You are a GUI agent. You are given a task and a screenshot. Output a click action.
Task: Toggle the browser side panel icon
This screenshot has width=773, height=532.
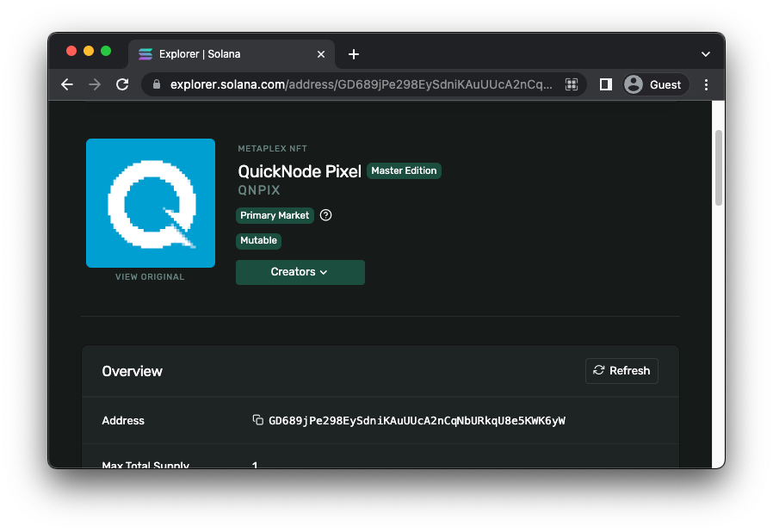pyautogui.click(x=606, y=84)
